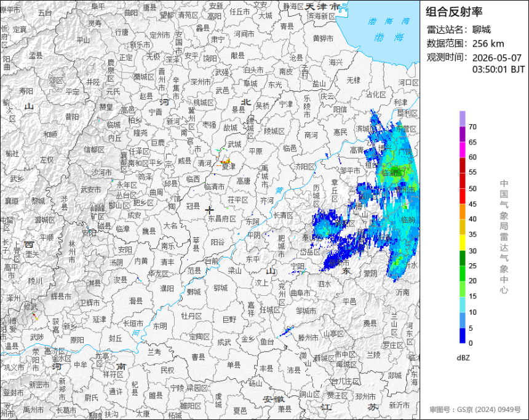Click the 夏津 label near radar echoes

pos(228,166)
